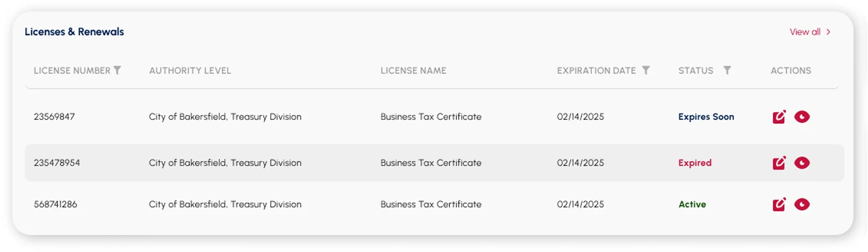
Task: Select the highlighted row 235478954
Action: 57,163
